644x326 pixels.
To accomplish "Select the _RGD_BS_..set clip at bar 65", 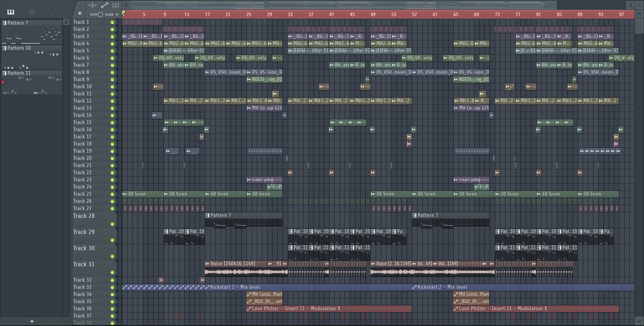I will (472, 302).
